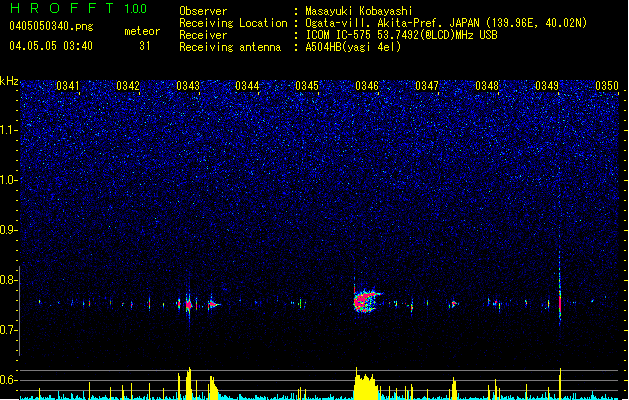Click the Receiving Location label

click(x=233, y=23)
